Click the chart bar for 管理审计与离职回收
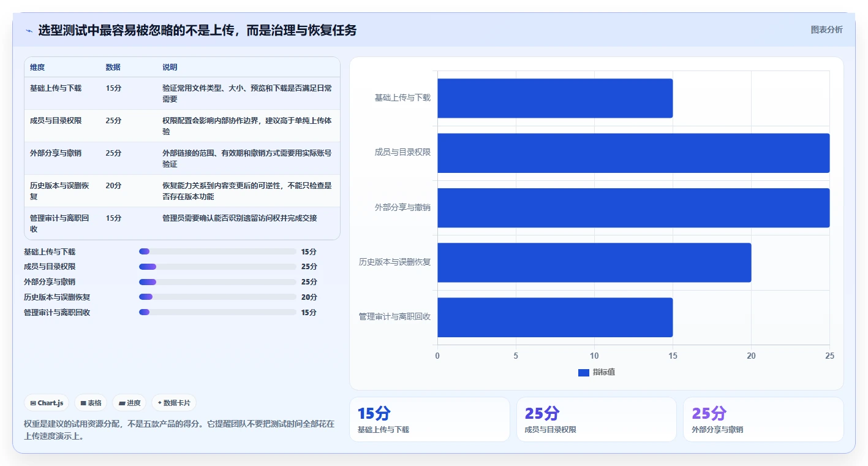 (555, 317)
